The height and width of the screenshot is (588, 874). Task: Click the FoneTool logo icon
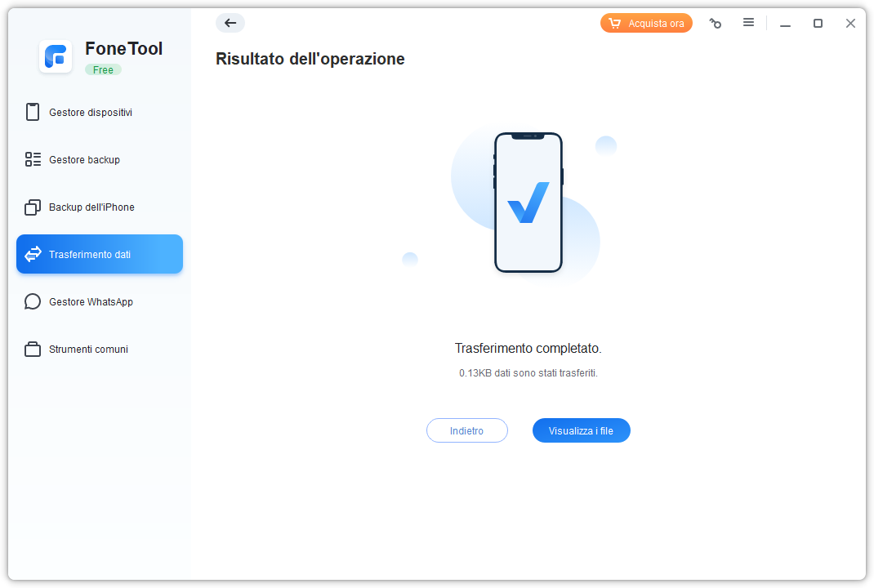[x=56, y=56]
